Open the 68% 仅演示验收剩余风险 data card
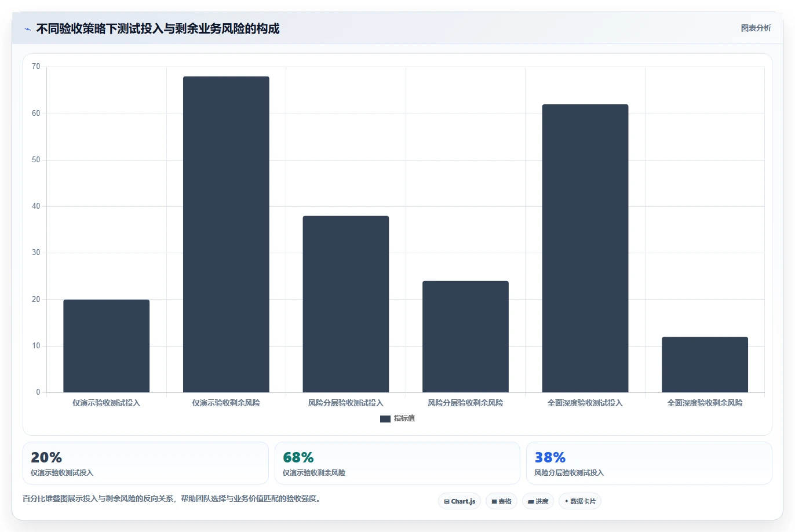Viewport: 795px width, 532px height. click(x=397, y=463)
